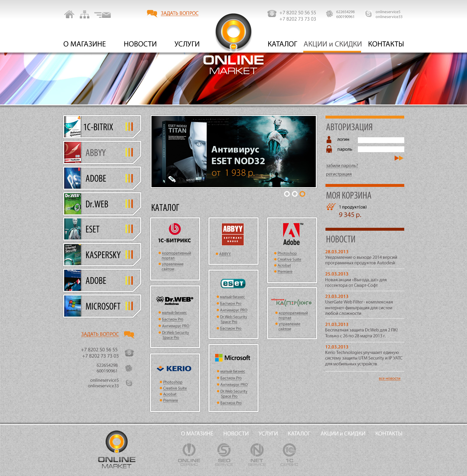
Task: Open the KASPERSKY sidebar category
Action: pos(102,255)
